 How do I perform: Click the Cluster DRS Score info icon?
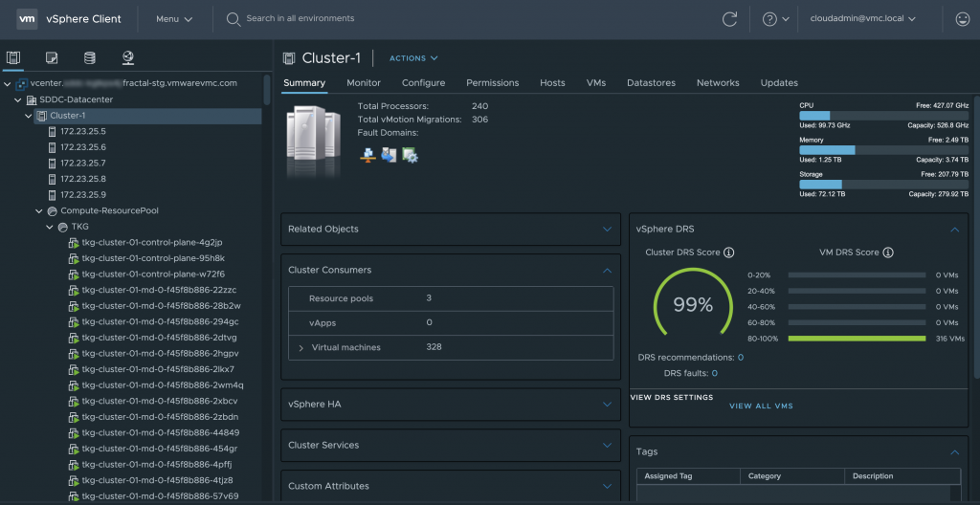pos(729,252)
